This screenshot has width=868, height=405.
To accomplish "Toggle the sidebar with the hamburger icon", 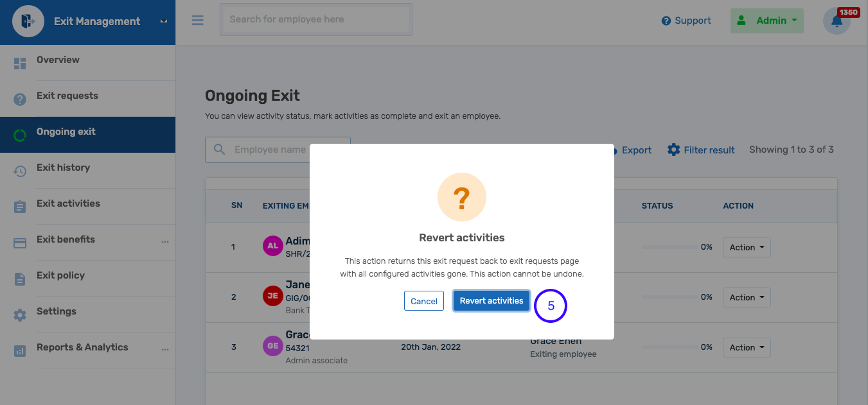I will point(197,20).
